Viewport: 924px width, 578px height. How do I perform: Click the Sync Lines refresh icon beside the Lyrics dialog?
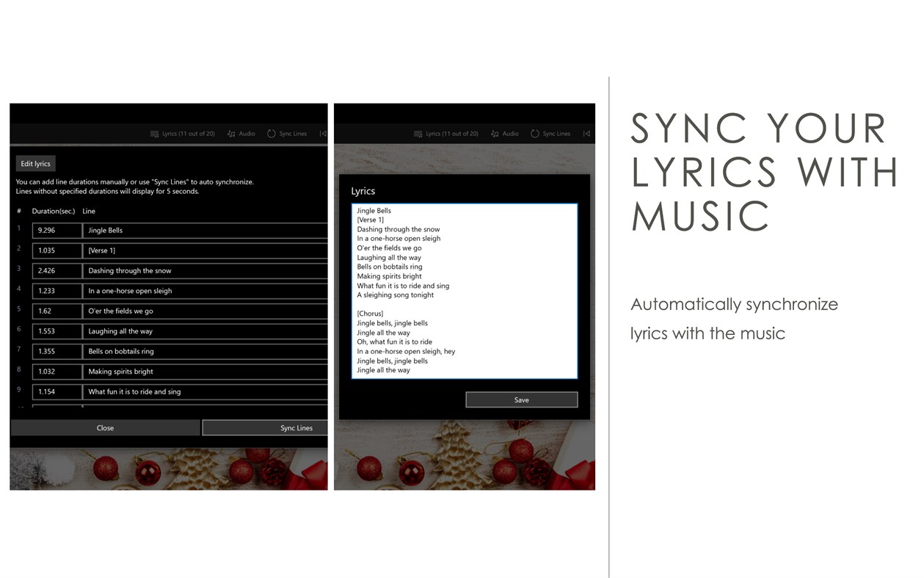(536, 133)
